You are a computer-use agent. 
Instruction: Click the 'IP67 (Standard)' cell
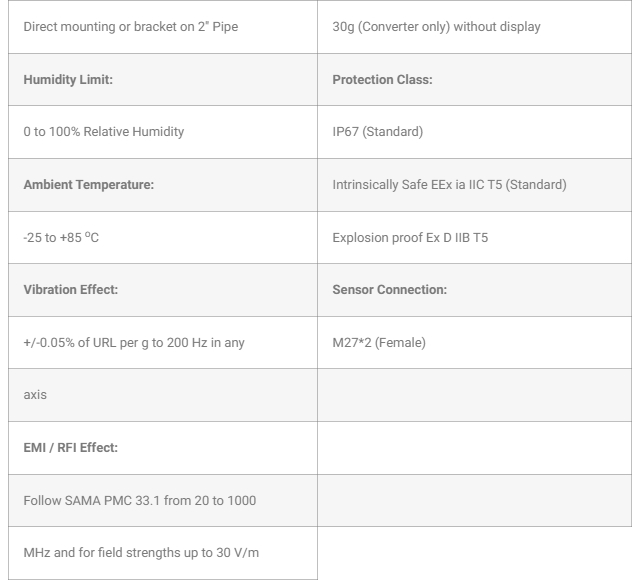pos(378,132)
